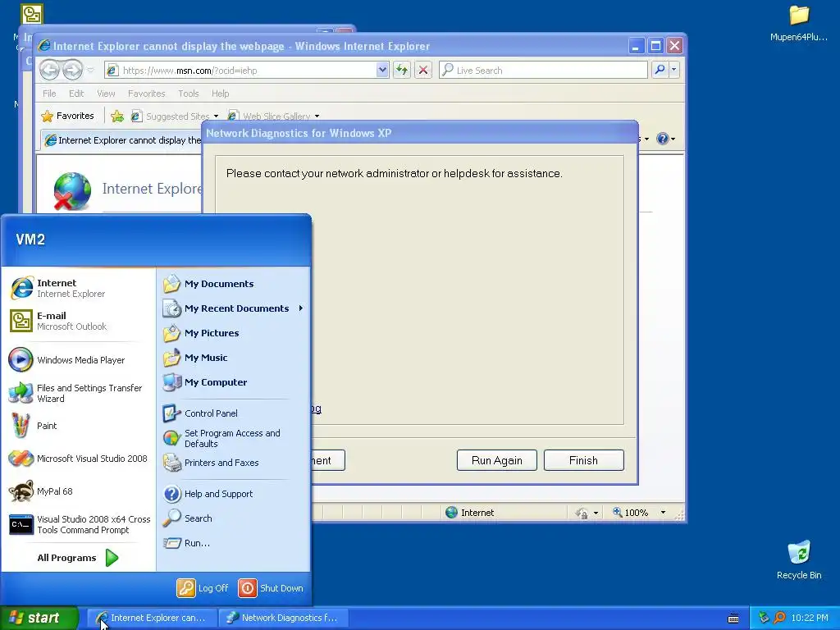Open Internet Explorer from Start menu
The width and height of the screenshot is (840, 630).
(x=78, y=288)
